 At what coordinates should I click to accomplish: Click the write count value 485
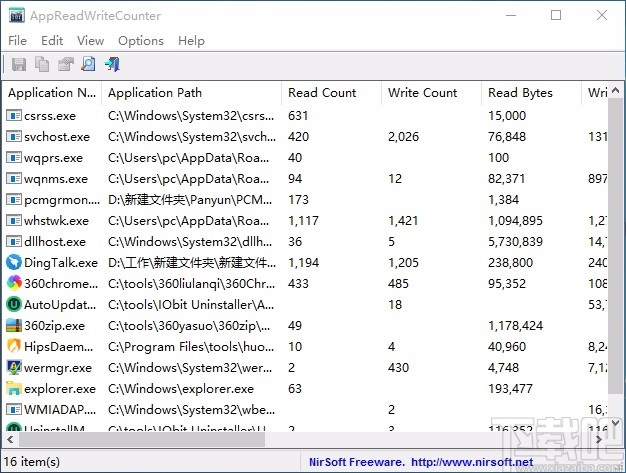pyautogui.click(x=398, y=283)
